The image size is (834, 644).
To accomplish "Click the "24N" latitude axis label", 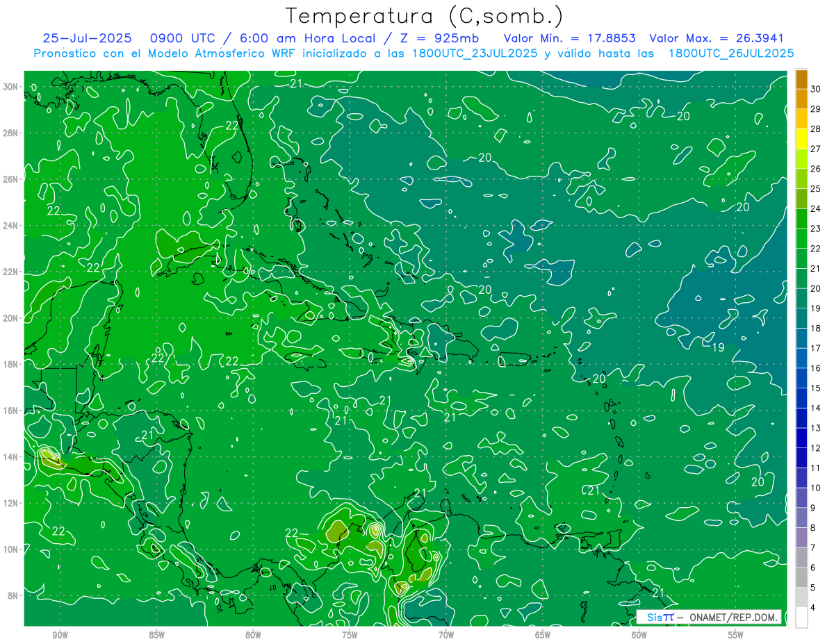I will [11, 226].
